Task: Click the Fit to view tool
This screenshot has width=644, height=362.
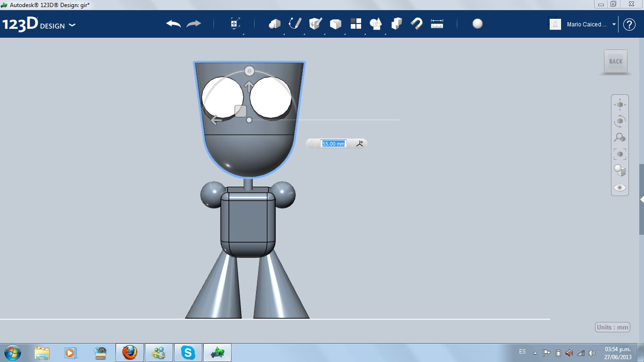Action: coord(620,154)
